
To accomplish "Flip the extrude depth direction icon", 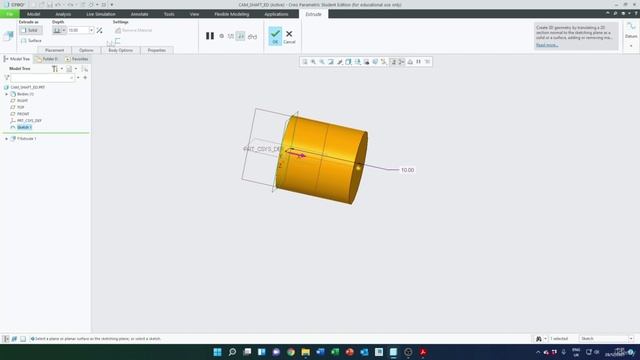I will click(x=100, y=30).
